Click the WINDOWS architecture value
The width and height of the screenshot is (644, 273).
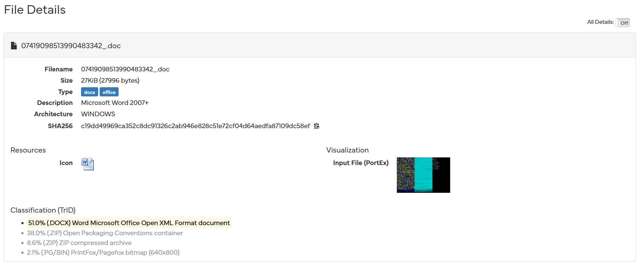(x=98, y=114)
